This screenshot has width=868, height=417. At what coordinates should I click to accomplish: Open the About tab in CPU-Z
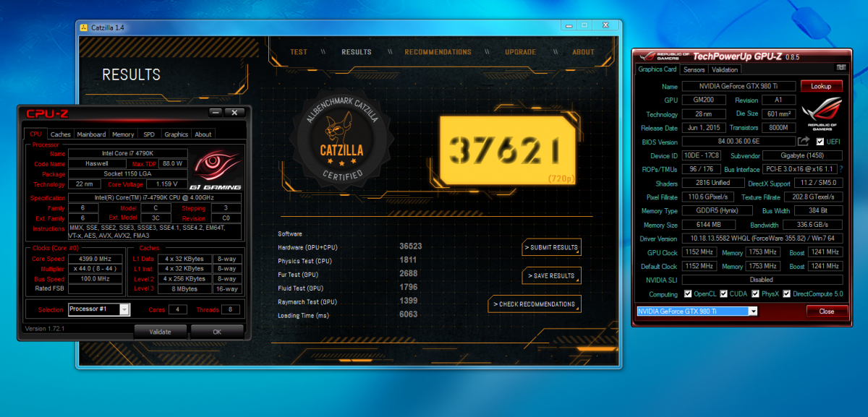click(x=203, y=134)
